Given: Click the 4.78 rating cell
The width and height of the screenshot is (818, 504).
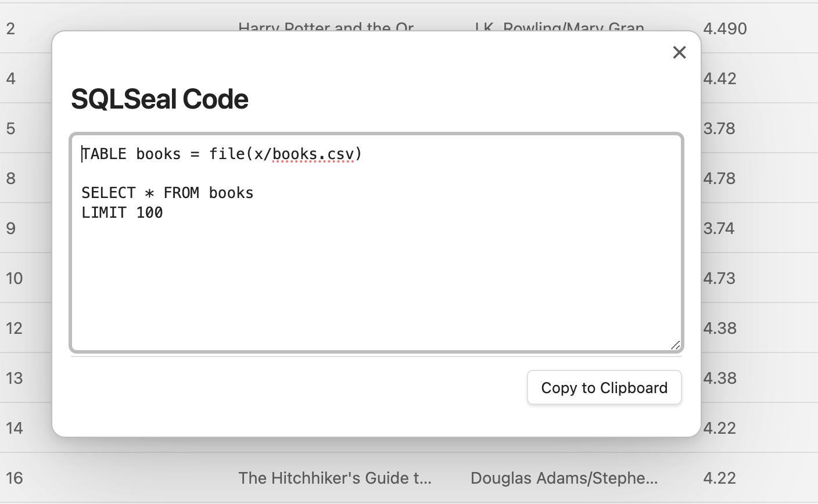Looking at the screenshot, I should [719, 178].
